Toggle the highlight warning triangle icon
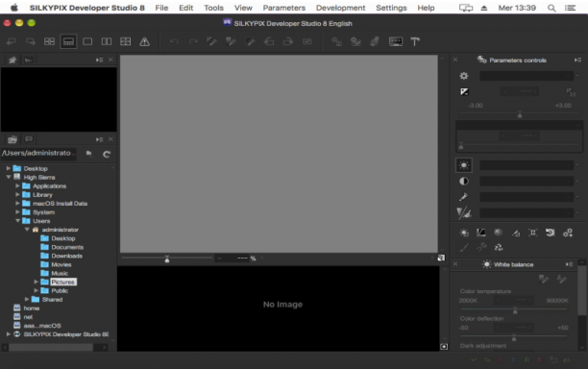The image size is (588, 369). point(144,41)
